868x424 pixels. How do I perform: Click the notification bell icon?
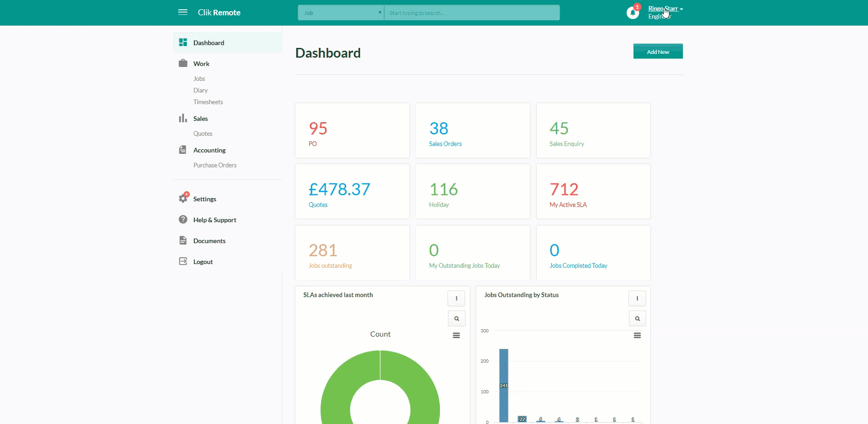[x=633, y=13]
